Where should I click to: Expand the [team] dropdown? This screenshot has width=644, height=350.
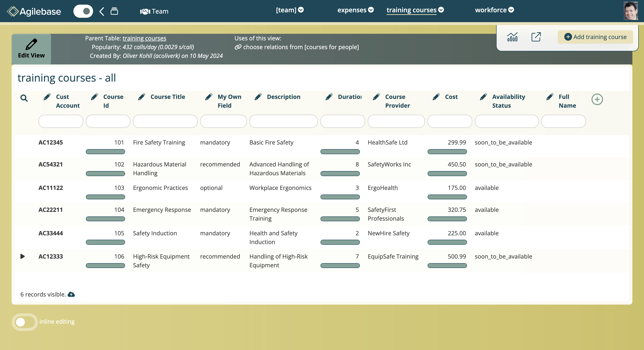click(x=290, y=10)
